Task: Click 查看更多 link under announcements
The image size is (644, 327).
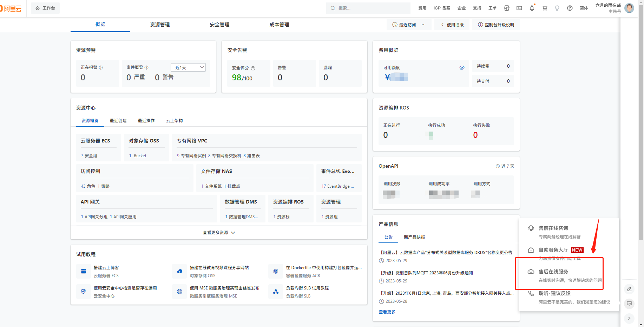Action: 387,312
